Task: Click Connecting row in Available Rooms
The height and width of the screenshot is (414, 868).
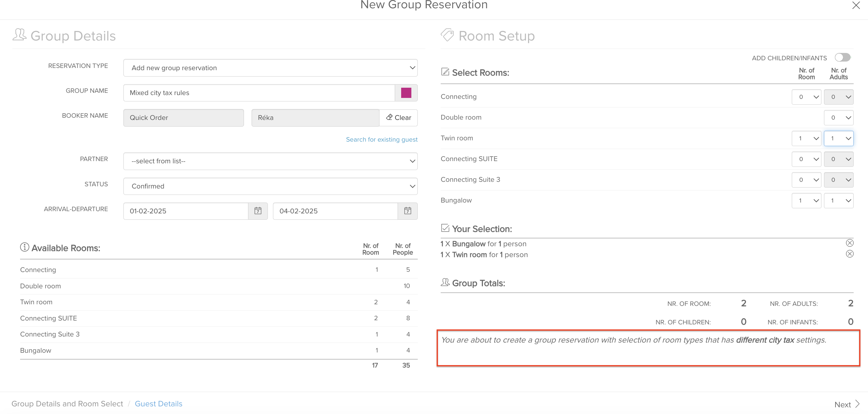Action: click(219, 270)
